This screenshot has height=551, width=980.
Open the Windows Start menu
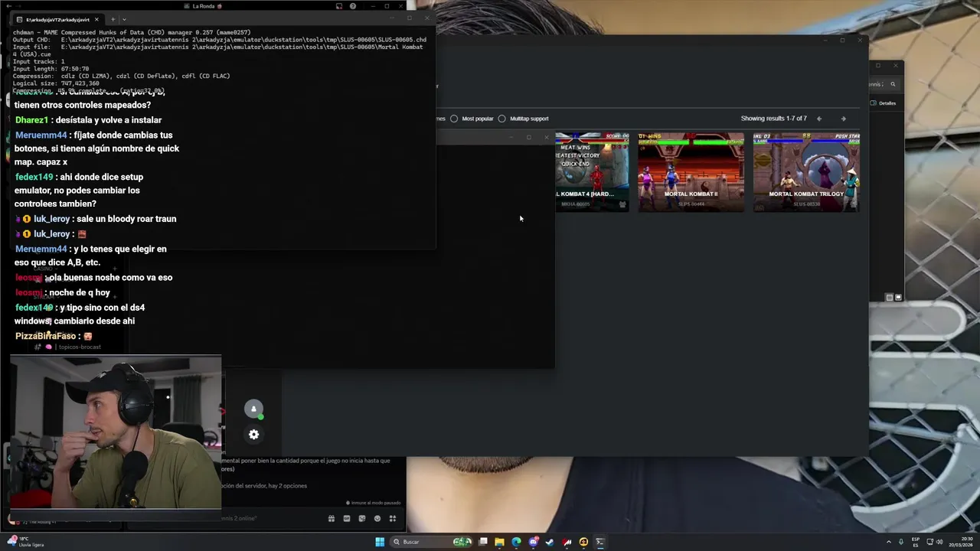(380, 542)
